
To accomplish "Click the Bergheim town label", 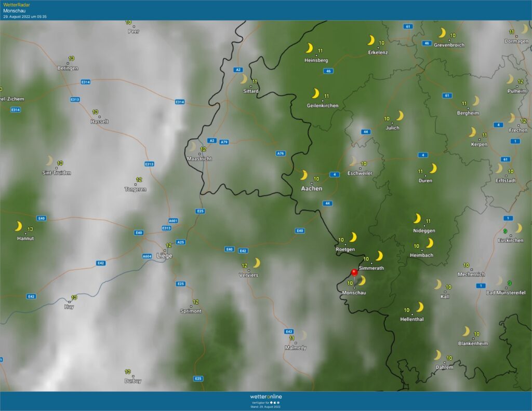I will click(x=468, y=113).
